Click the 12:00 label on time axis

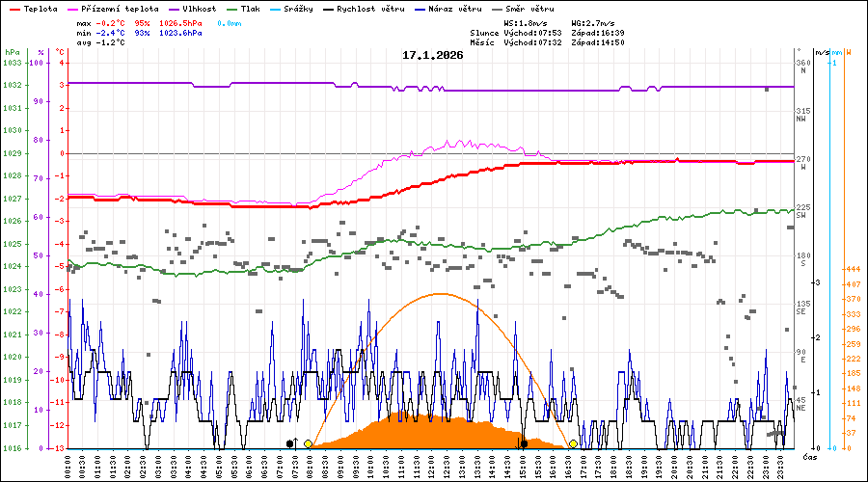pyautogui.click(x=434, y=465)
